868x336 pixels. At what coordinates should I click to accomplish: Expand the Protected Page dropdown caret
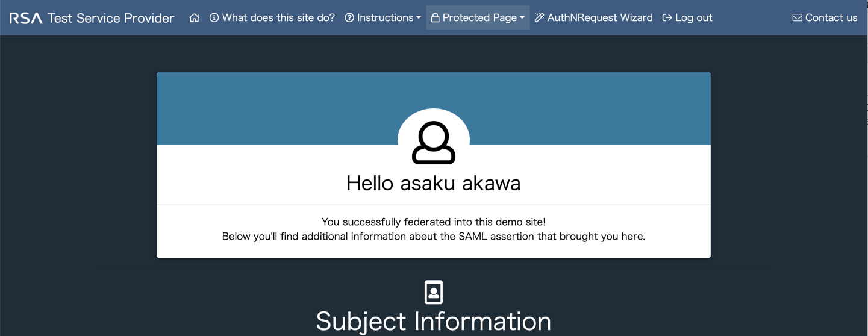tap(522, 18)
